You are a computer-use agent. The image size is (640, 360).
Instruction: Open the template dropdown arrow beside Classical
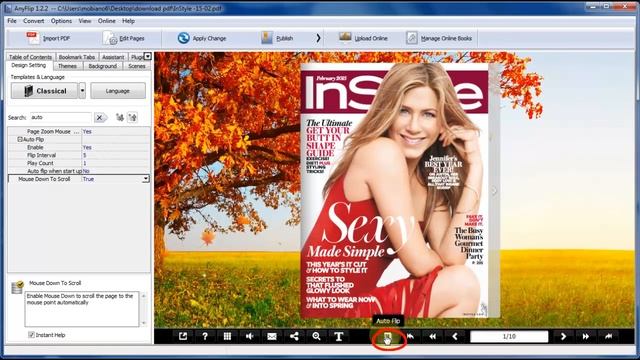point(82,91)
